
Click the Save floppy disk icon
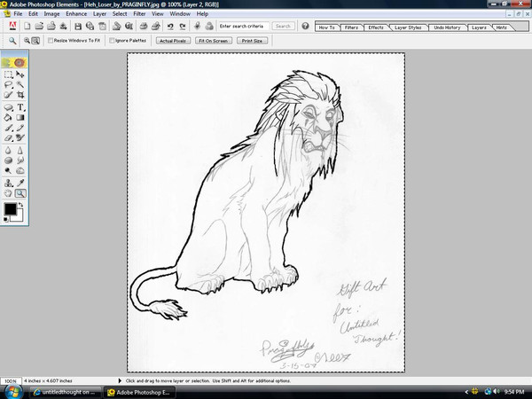(78, 26)
